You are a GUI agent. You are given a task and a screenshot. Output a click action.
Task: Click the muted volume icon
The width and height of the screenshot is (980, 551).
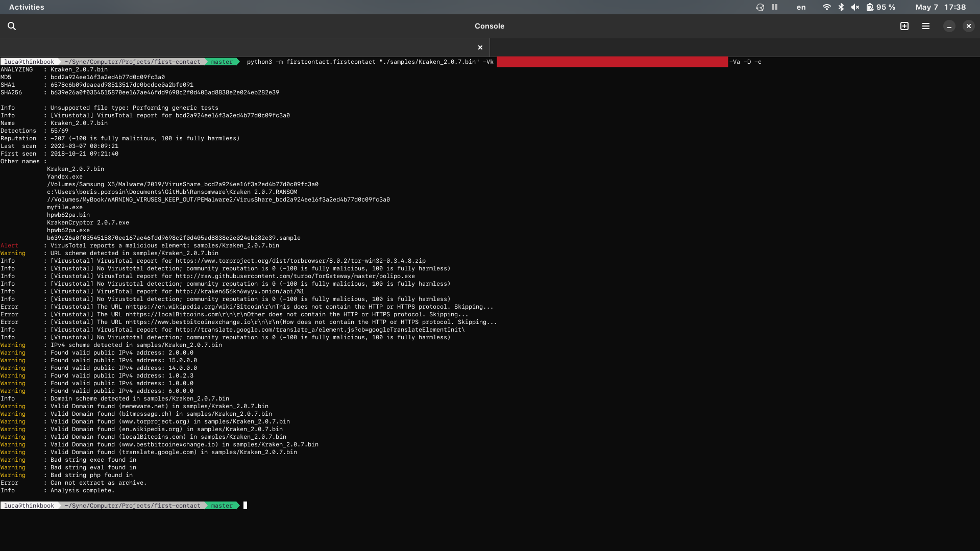click(x=855, y=7)
